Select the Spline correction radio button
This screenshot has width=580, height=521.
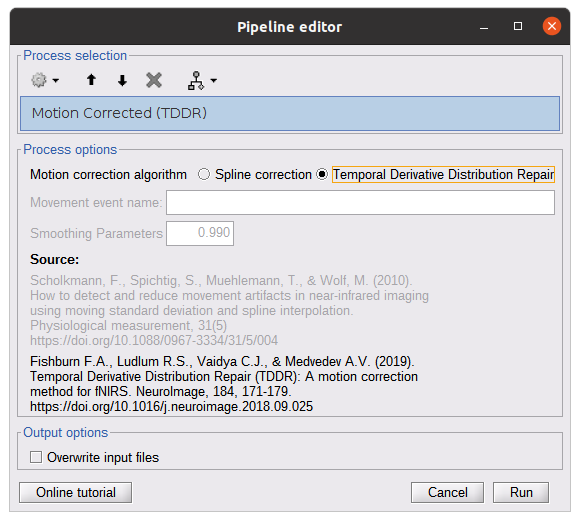pos(204,174)
